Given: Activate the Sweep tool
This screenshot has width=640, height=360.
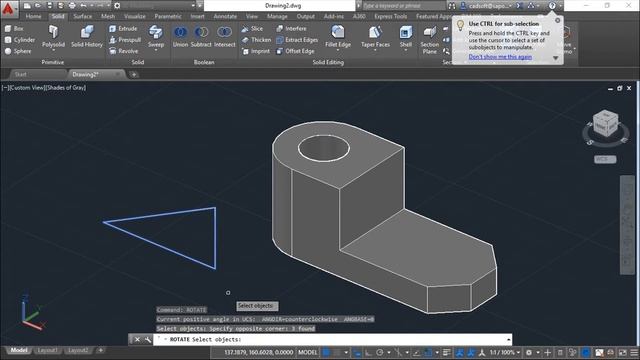Looking at the screenshot, I should (156, 36).
